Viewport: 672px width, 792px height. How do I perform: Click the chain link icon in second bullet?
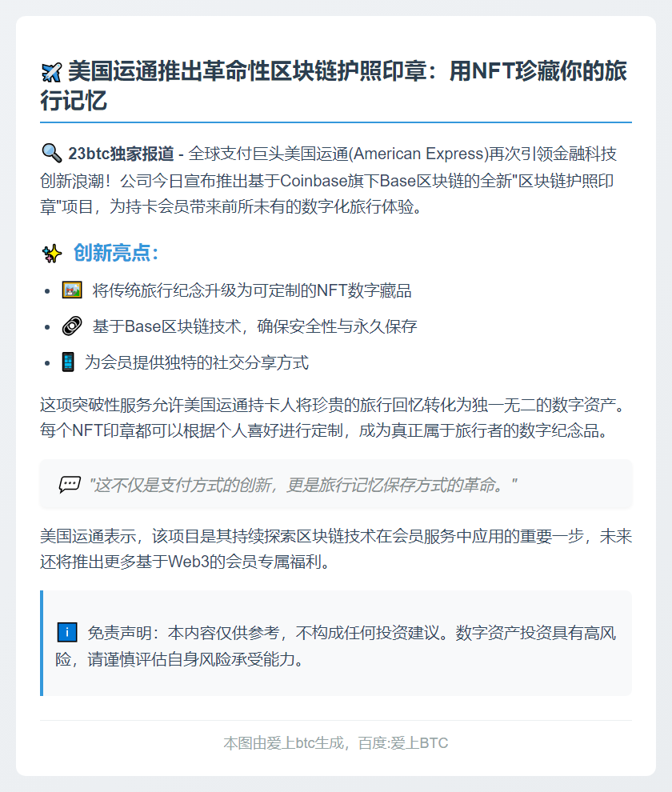[x=72, y=326]
